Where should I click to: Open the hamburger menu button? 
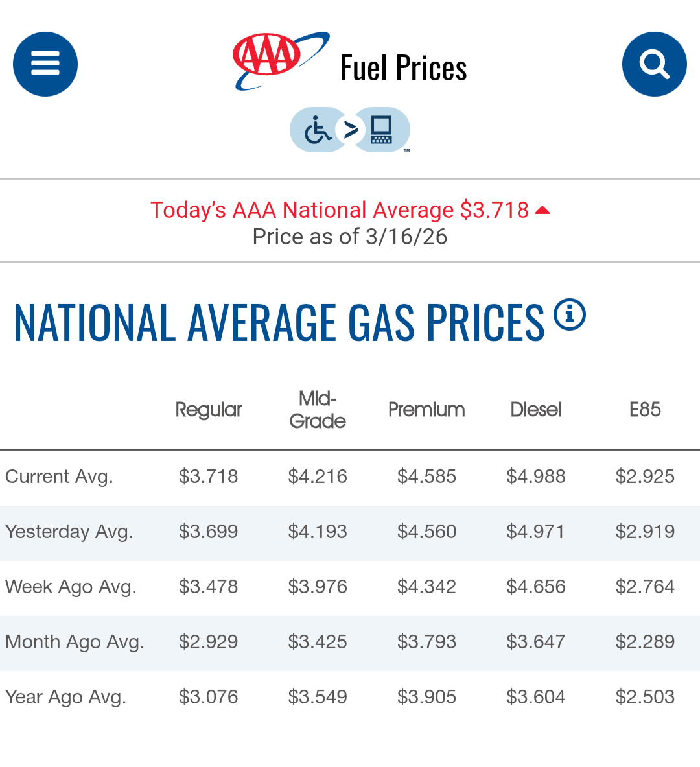pos(45,64)
